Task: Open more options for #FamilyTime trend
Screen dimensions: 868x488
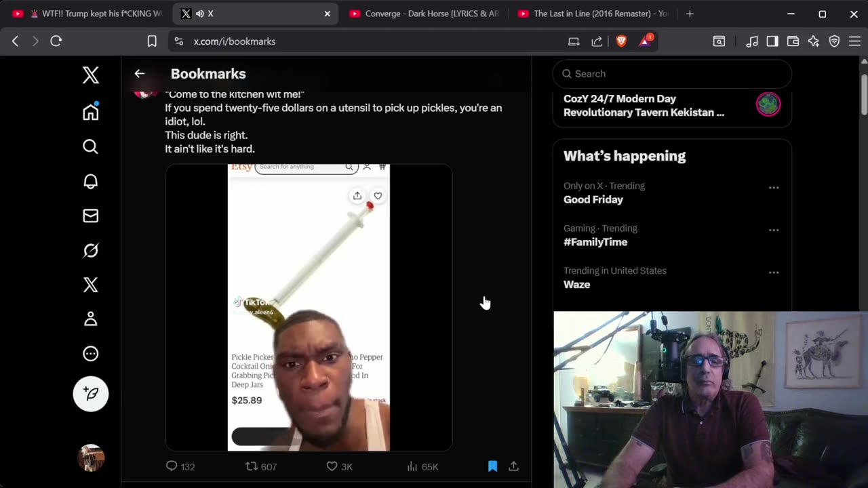Action: pos(774,230)
